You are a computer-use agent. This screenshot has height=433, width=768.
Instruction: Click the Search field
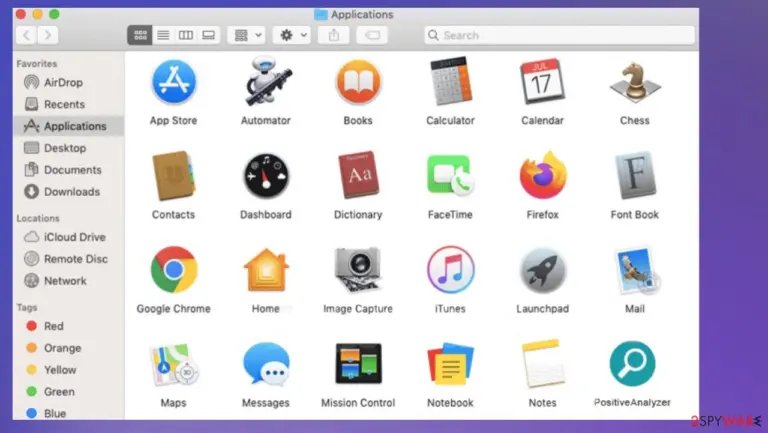(559, 35)
